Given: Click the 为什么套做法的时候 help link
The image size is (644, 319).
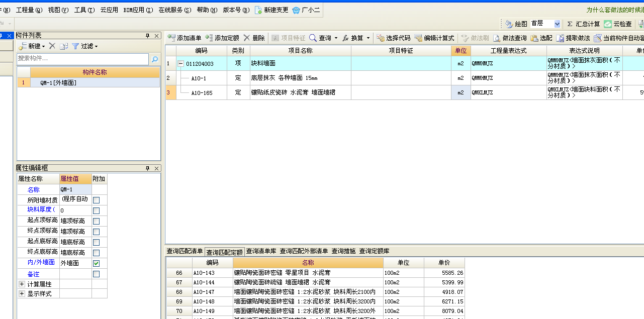Looking at the screenshot, I should (615, 10).
